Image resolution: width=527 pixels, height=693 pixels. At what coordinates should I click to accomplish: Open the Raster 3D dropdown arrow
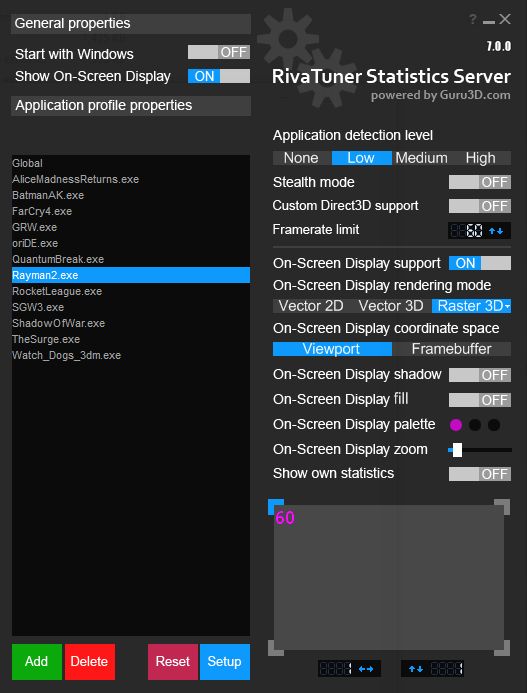point(508,306)
